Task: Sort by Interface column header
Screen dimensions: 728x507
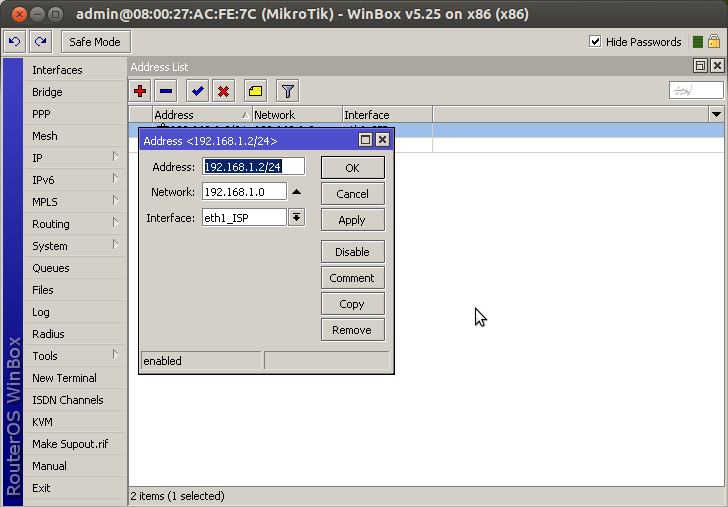Action: [x=387, y=115]
